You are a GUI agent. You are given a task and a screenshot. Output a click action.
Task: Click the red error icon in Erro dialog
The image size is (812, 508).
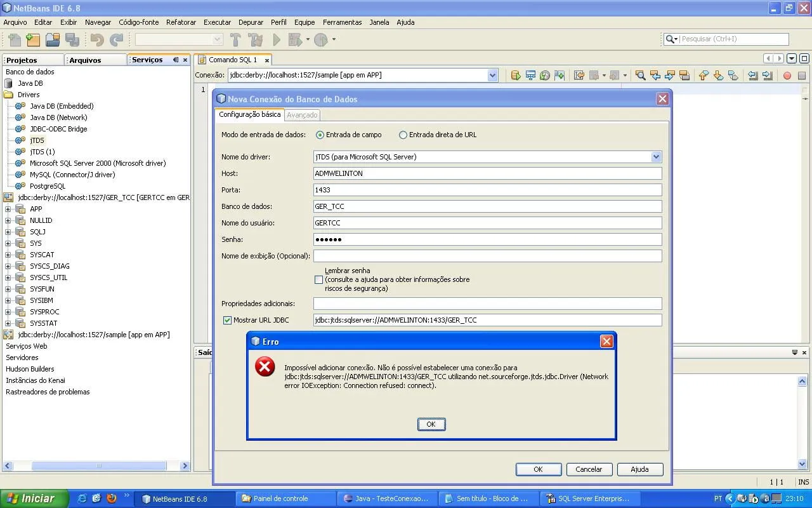[265, 366]
